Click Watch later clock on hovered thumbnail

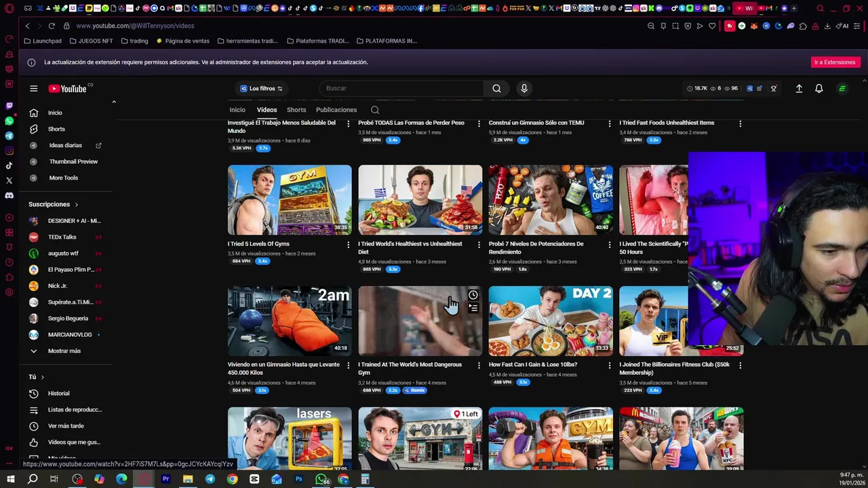[473, 295]
